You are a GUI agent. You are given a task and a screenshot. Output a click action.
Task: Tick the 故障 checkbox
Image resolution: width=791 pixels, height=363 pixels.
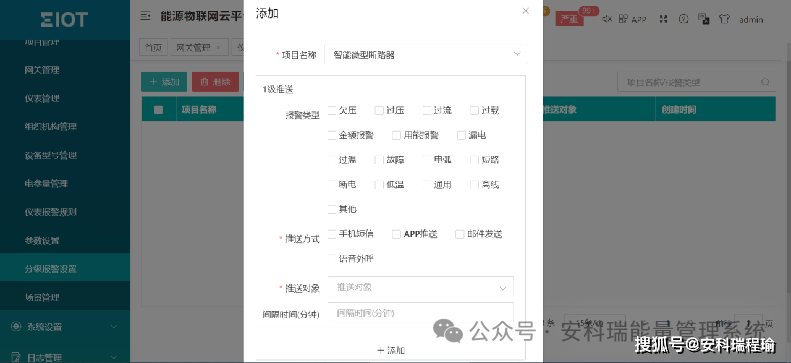(379, 160)
